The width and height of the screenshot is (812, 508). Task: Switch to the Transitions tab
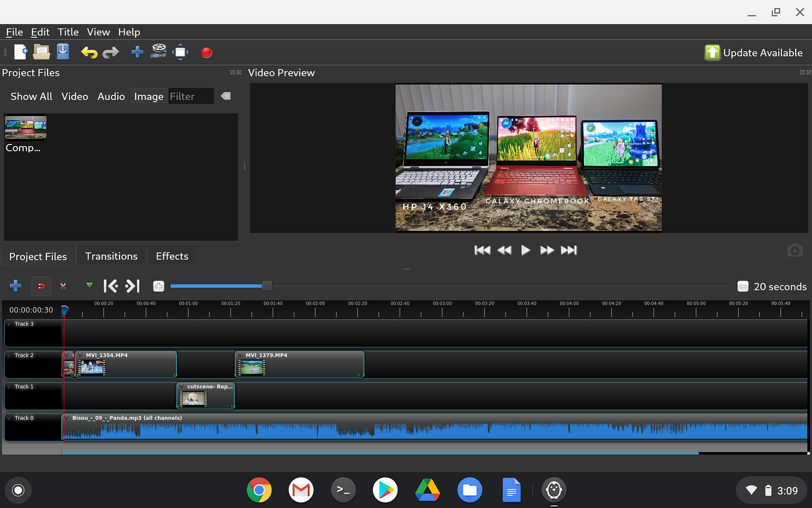[111, 256]
